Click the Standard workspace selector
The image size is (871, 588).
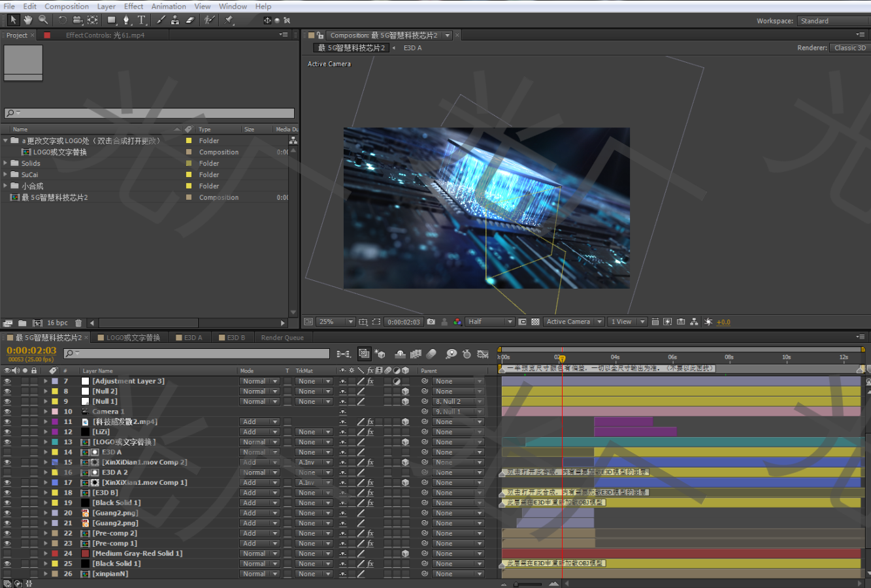[814, 20]
